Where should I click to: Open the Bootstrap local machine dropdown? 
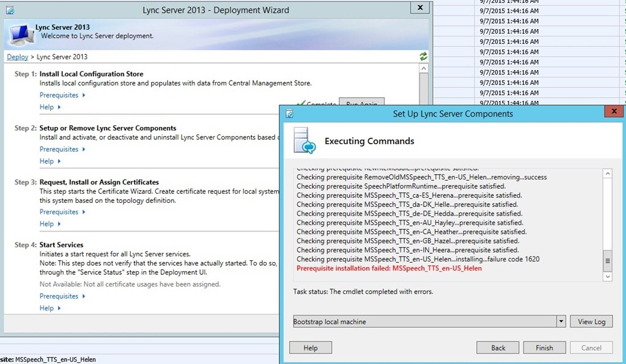click(561, 321)
